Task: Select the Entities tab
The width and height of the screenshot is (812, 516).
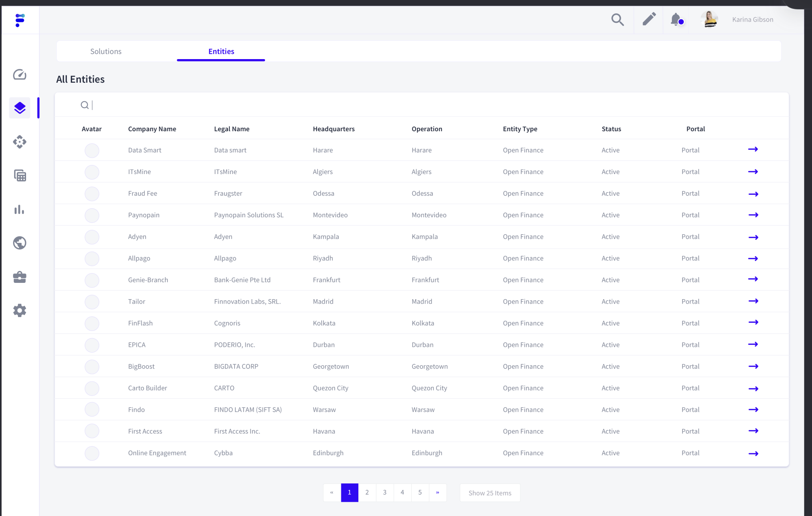Action: (x=221, y=51)
